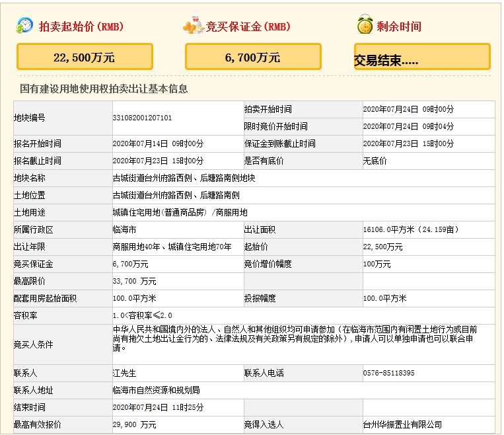The height and width of the screenshot is (435, 504).
Task: Click the 无底价 value
Action: (375, 161)
